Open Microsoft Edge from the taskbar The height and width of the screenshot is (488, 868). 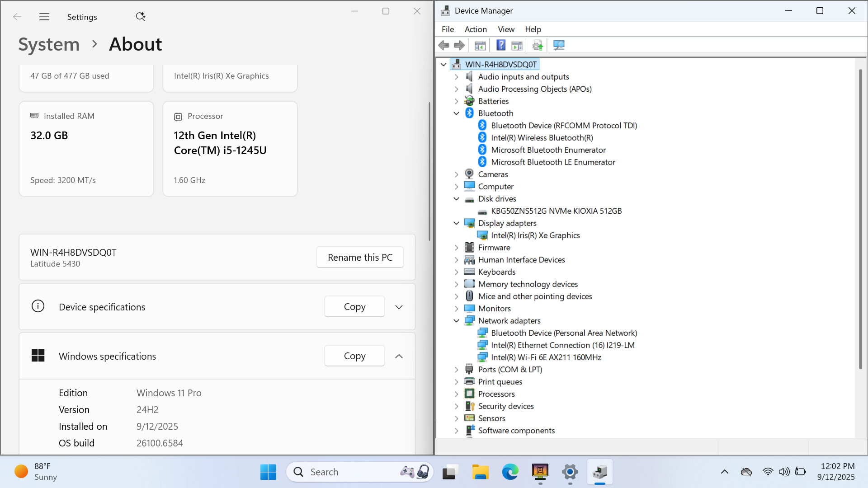coord(510,472)
